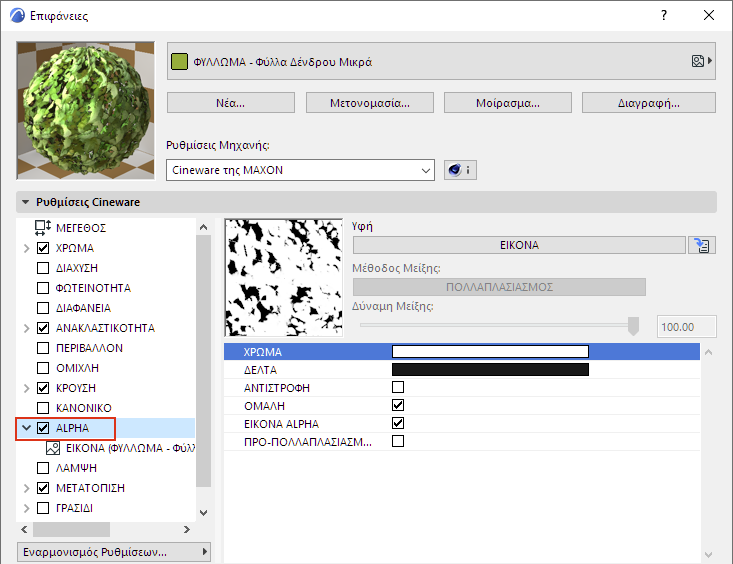Expand the ΓΡΑΣΙΔΙ tree node
This screenshot has height=564, width=733.
[27, 508]
